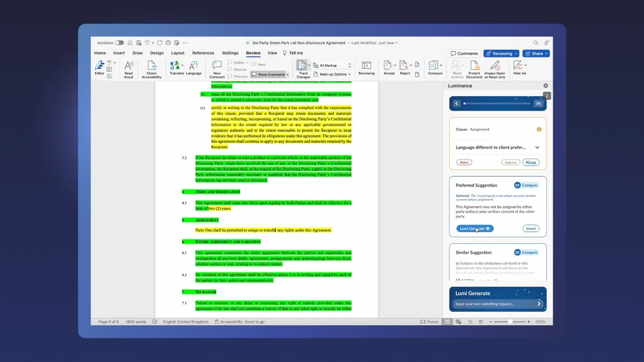This screenshot has width=644, height=362.
Task: Run Check Accessibility
Action: [151, 69]
